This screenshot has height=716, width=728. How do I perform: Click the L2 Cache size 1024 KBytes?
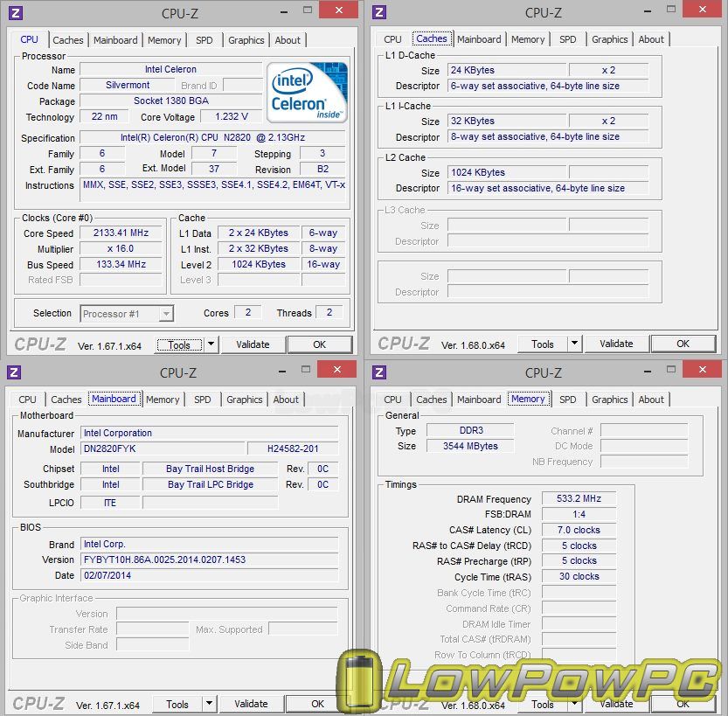[x=507, y=173]
